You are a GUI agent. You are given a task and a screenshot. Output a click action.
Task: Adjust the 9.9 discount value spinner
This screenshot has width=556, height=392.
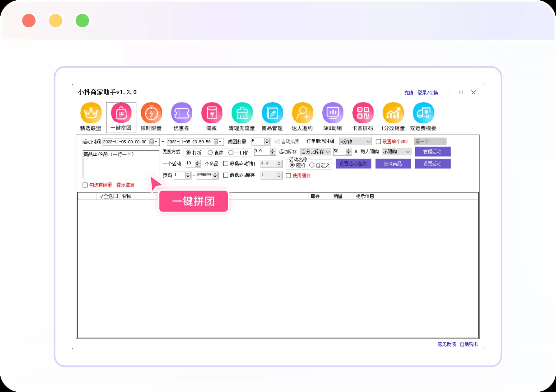(x=272, y=152)
